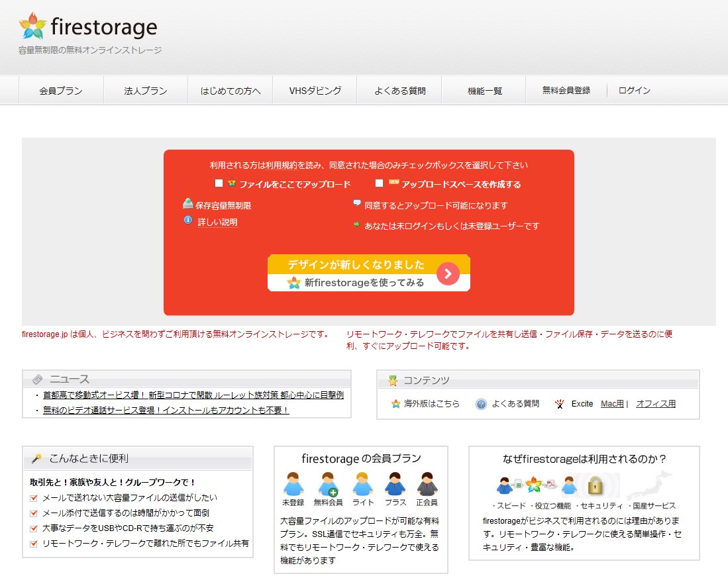Open the 海外版はこちら link
The height and width of the screenshot is (586, 728).
click(x=431, y=404)
